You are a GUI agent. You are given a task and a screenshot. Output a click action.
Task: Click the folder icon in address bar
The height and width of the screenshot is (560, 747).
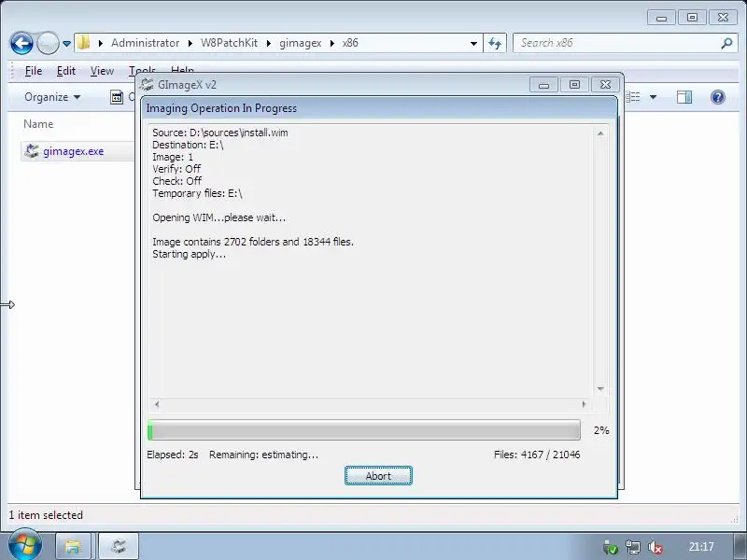(x=84, y=42)
